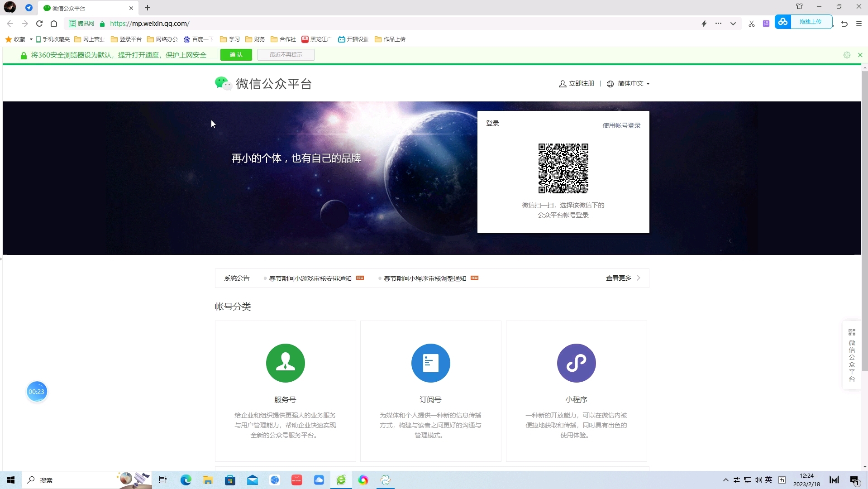Open the 手机收藏夹 bookmark
The image size is (868, 489).
click(x=52, y=39)
